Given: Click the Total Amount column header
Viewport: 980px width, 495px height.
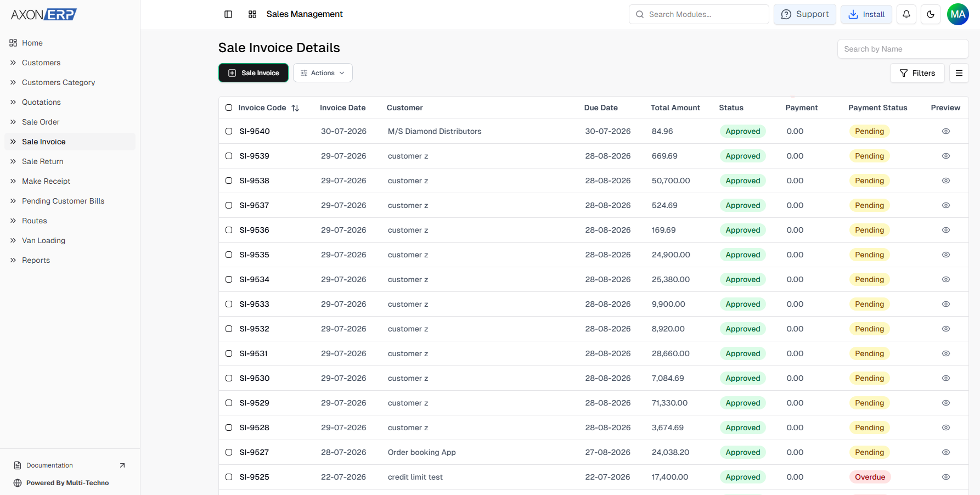Looking at the screenshot, I should click(675, 108).
